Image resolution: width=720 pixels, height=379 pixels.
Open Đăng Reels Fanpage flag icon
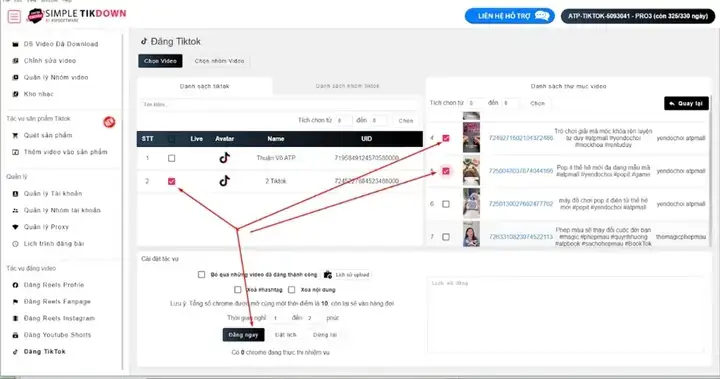(x=15, y=301)
